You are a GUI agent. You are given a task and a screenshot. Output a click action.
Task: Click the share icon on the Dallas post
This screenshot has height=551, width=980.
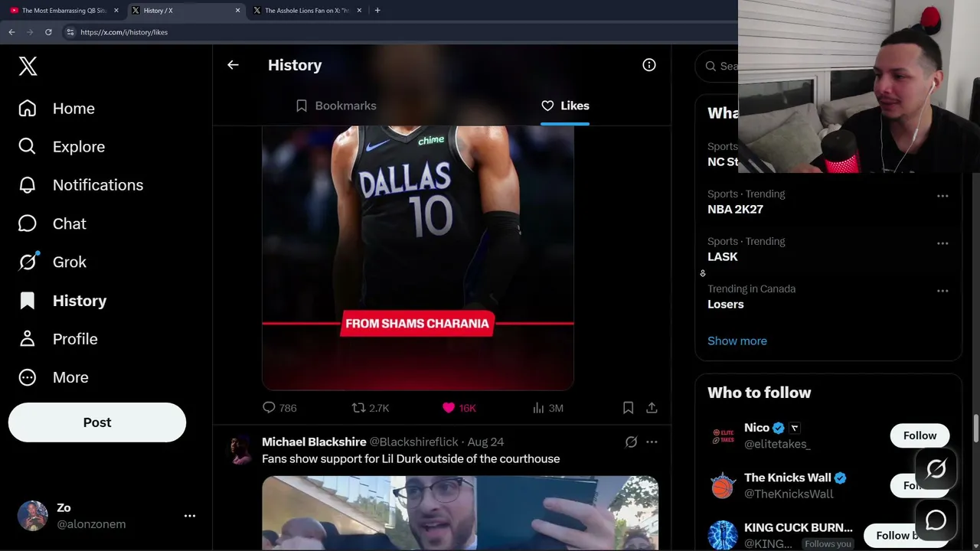[x=652, y=408]
